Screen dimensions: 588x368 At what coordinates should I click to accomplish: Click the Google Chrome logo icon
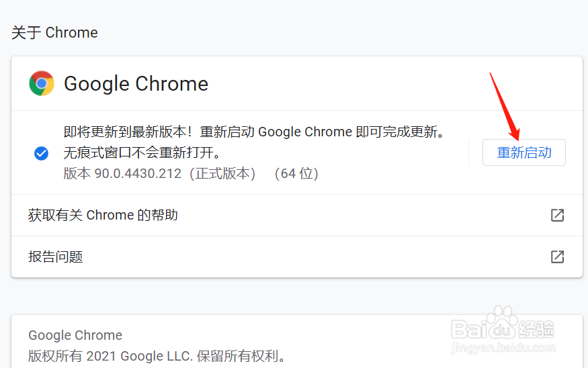(42, 83)
